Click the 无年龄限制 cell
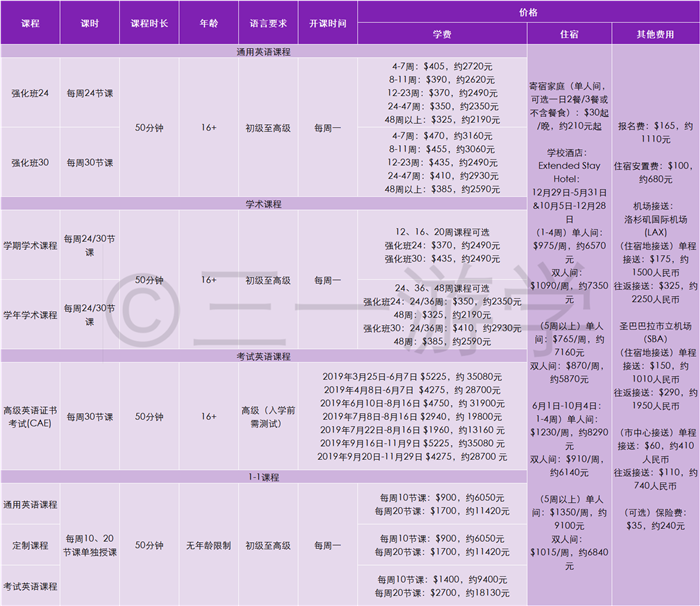Viewport: 700px width, 606px height. (208, 545)
